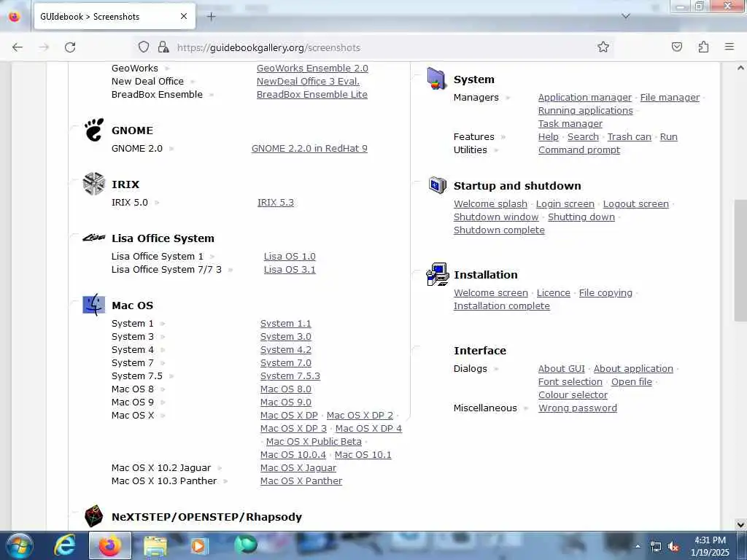Click the taskbar clock showing 4:31 PM
747x560 pixels.
710,546
